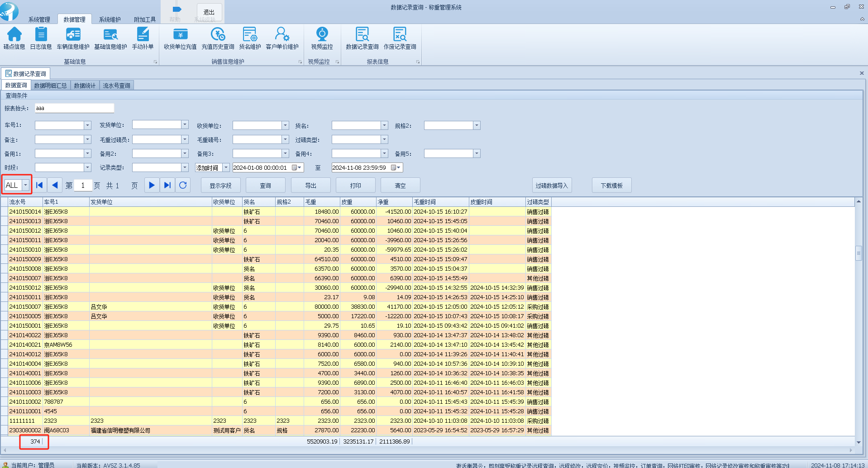
Task: Expand 基础信息 group launcher
Action: (155, 62)
